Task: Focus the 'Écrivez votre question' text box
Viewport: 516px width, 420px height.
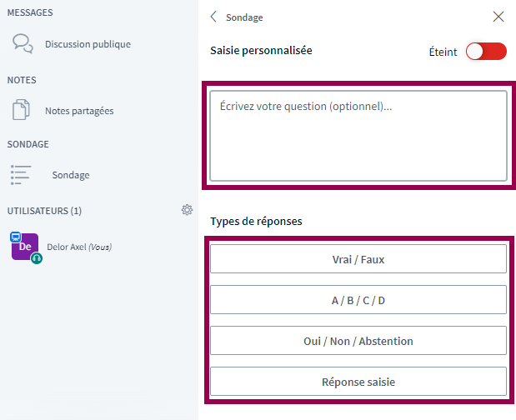Action: click(x=358, y=135)
